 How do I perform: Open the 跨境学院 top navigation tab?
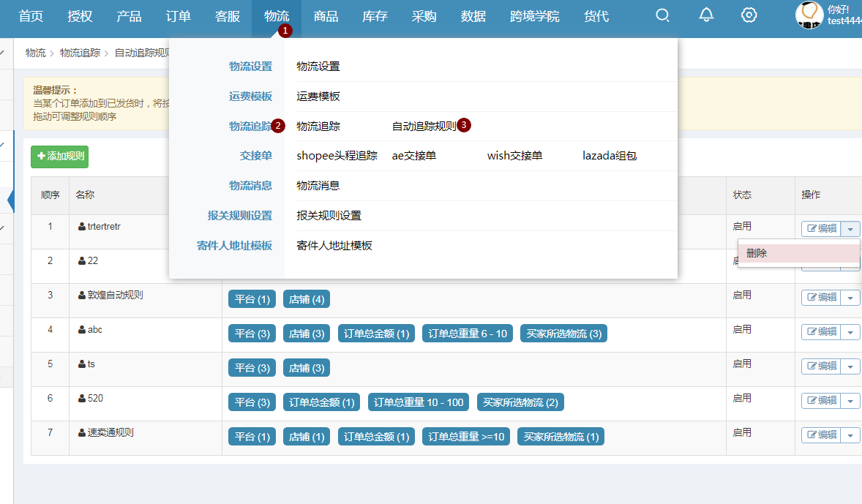(x=534, y=16)
